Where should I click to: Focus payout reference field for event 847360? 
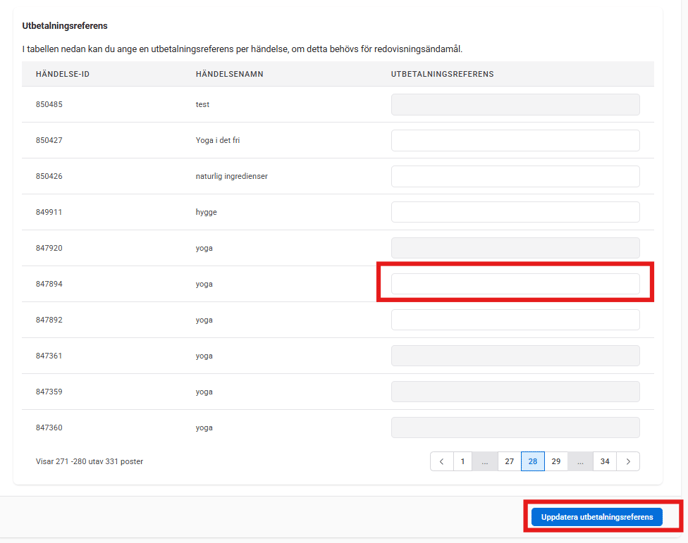pos(515,428)
